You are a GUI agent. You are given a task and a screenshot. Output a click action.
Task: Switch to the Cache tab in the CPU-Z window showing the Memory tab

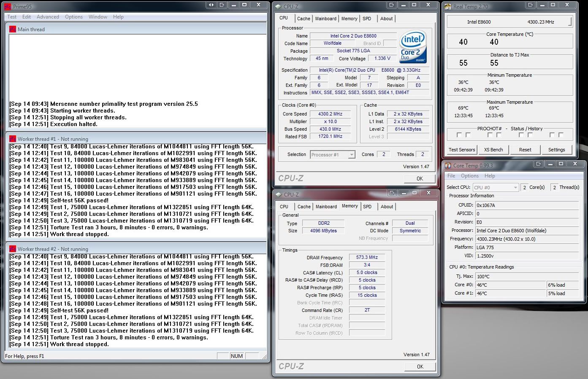click(304, 207)
